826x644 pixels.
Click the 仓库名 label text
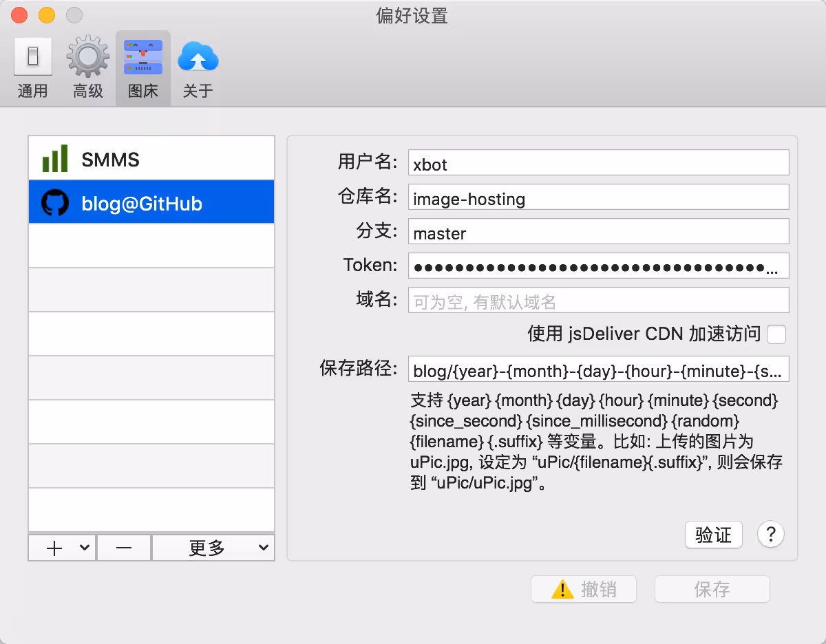coord(368,197)
